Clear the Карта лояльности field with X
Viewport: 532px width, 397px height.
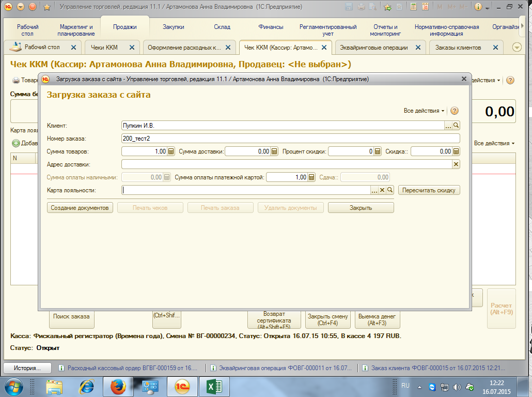pos(382,190)
